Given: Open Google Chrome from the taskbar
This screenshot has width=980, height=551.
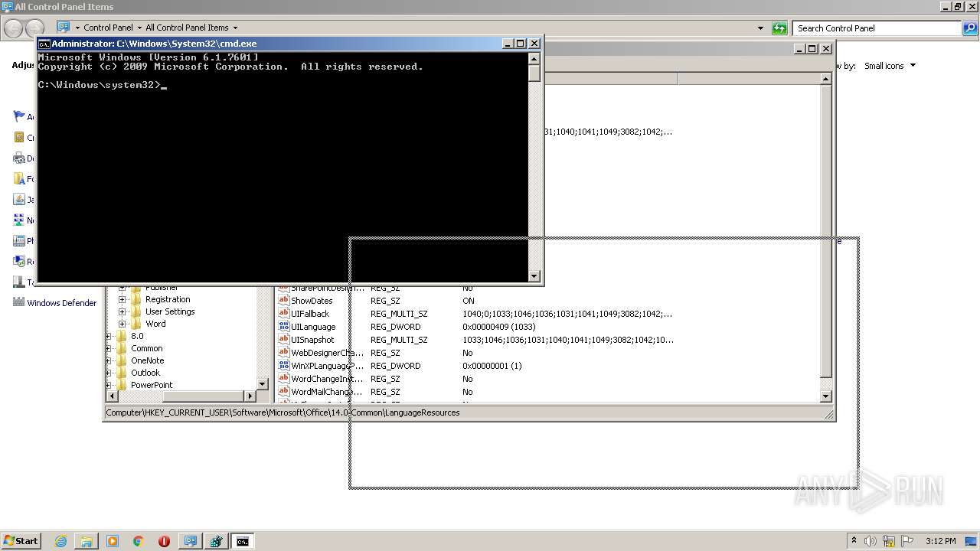Looking at the screenshot, I should 139,541.
